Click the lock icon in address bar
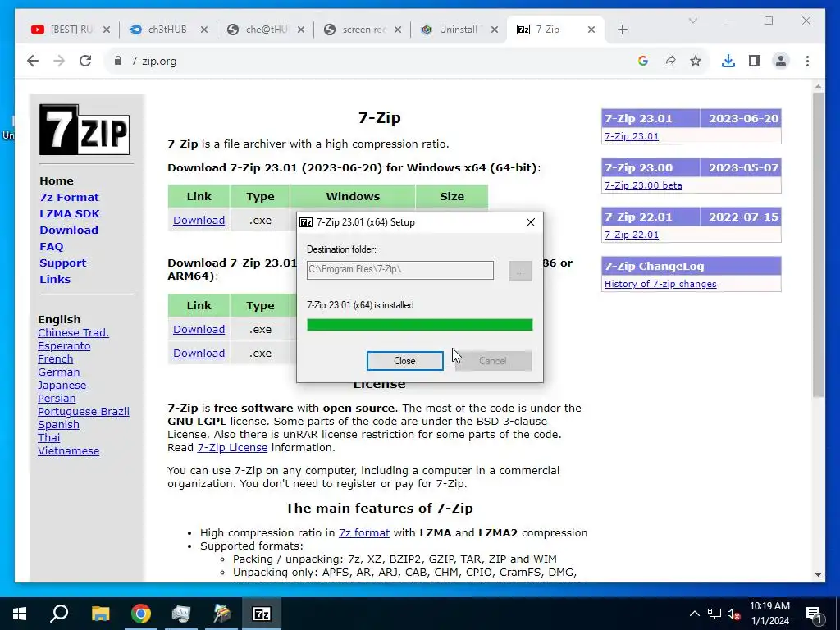The width and height of the screenshot is (840, 630). tap(118, 61)
